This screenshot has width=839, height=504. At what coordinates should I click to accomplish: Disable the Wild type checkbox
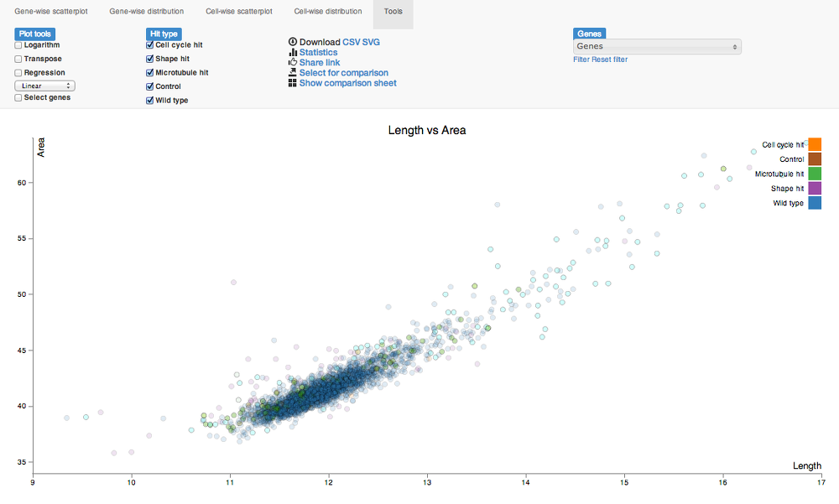149,101
